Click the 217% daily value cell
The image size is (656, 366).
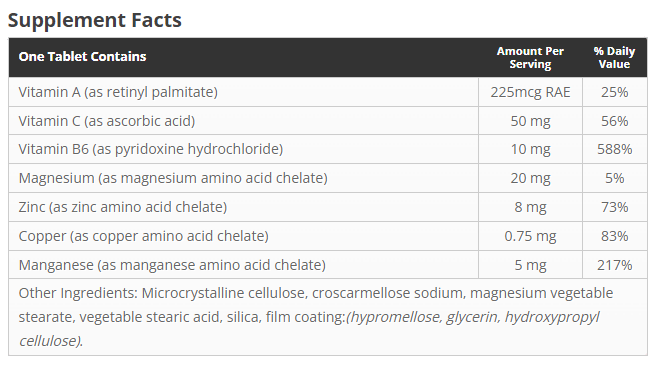tap(615, 265)
